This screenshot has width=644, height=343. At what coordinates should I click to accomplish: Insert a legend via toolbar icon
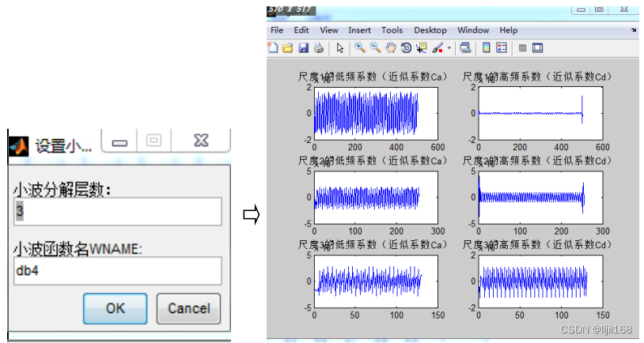coord(502,48)
